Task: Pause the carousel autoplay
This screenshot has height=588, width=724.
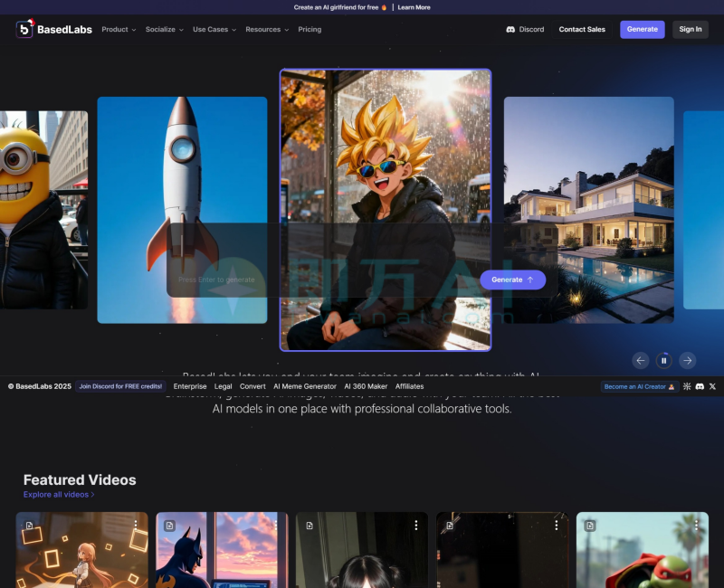Action: (x=664, y=360)
